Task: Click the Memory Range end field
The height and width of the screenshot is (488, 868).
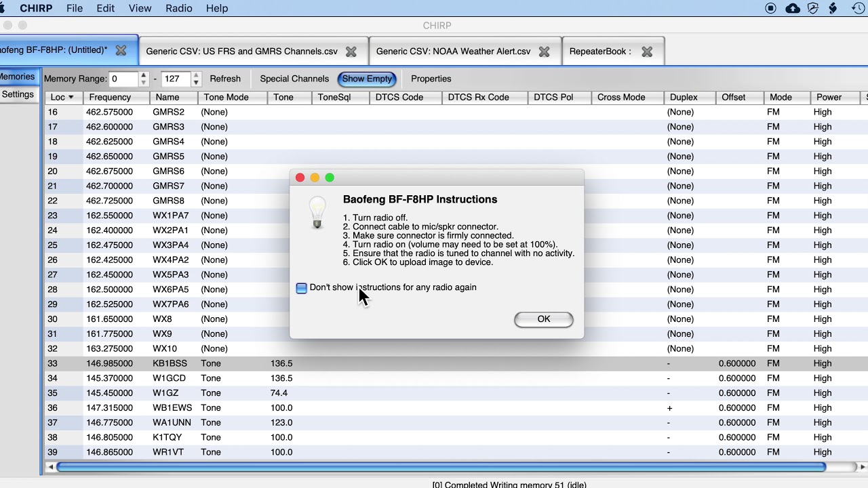Action: (176, 79)
